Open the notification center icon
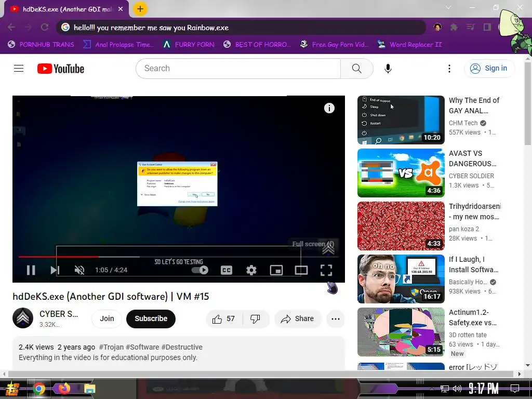The width and height of the screenshot is (532, 399). coord(515,389)
